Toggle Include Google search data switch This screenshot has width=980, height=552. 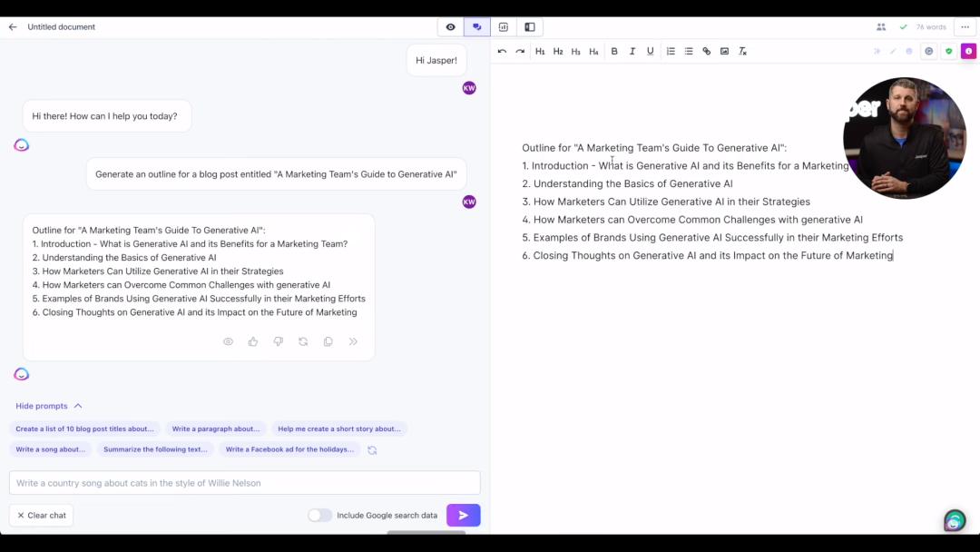point(319,516)
